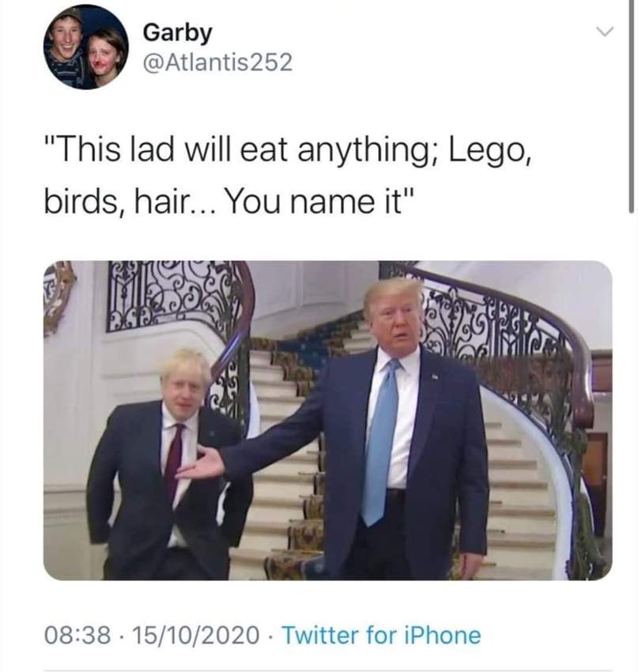Viewport: 638px width, 672px height.
Task: Open the attached staircase photo
Action: [x=327, y=421]
